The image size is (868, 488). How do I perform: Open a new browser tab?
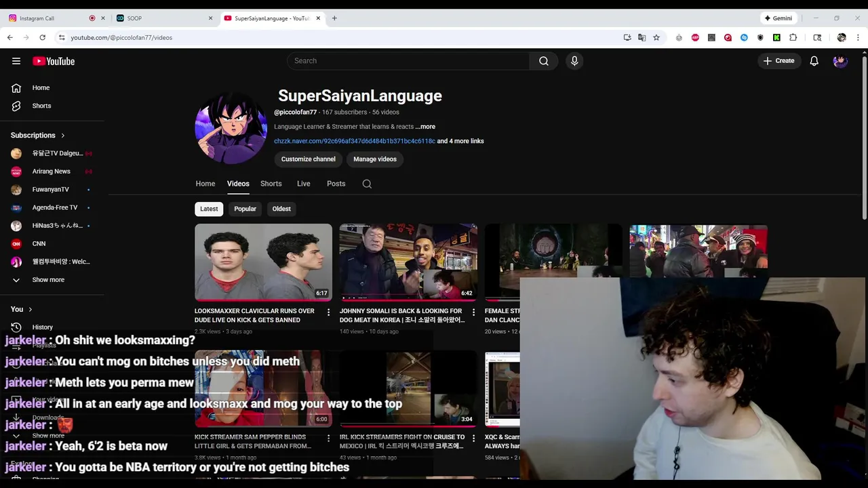click(334, 18)
